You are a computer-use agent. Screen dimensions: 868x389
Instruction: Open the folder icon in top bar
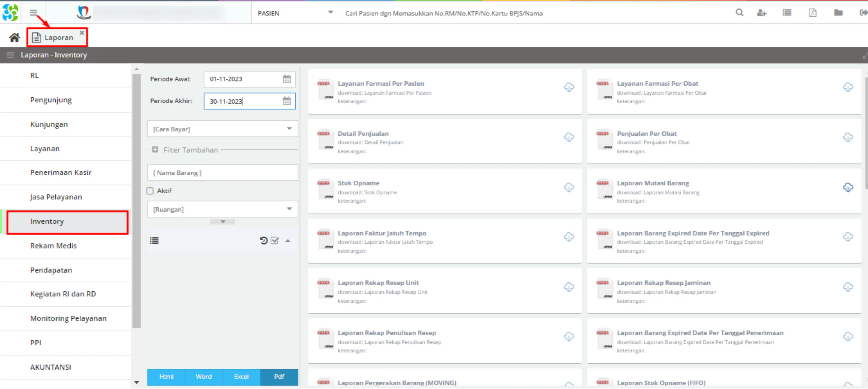pos(838,13)
